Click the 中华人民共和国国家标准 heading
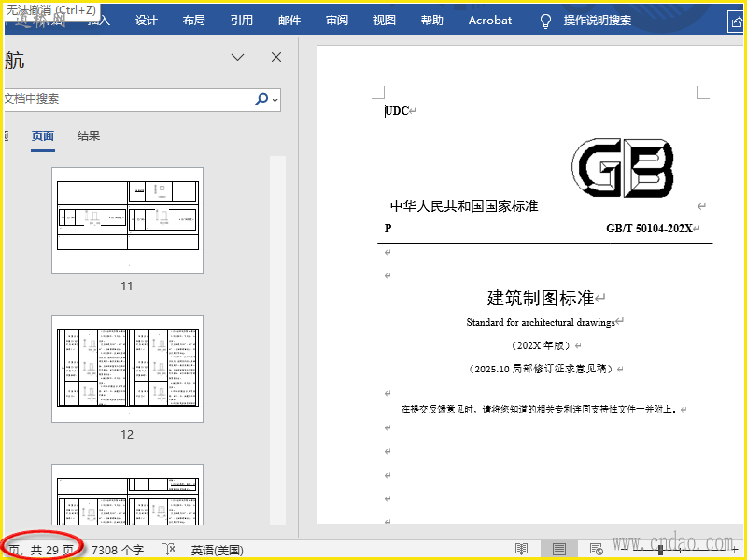 click(464, 205)
